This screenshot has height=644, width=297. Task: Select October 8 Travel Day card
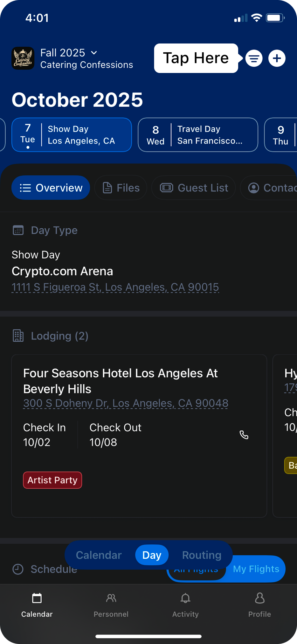pos(198,135)
